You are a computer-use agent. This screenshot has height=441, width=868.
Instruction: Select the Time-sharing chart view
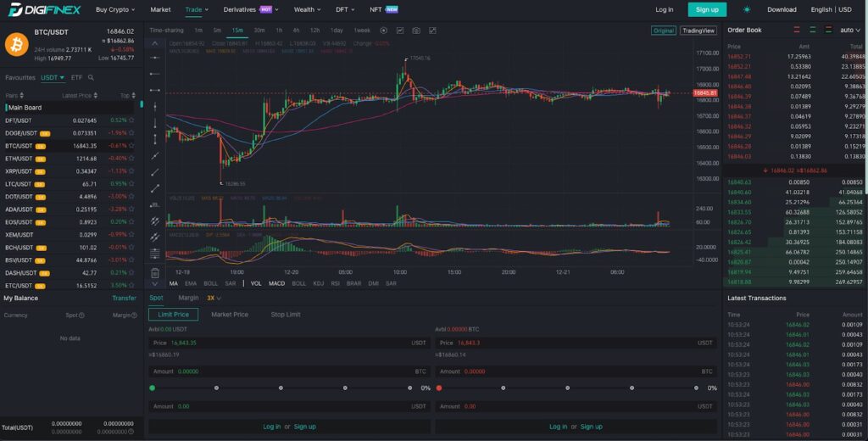[x=166, y=31]
